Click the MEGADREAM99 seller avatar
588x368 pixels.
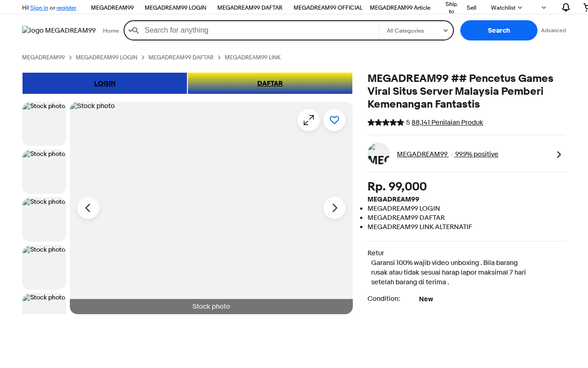click(x=379, y=154)
